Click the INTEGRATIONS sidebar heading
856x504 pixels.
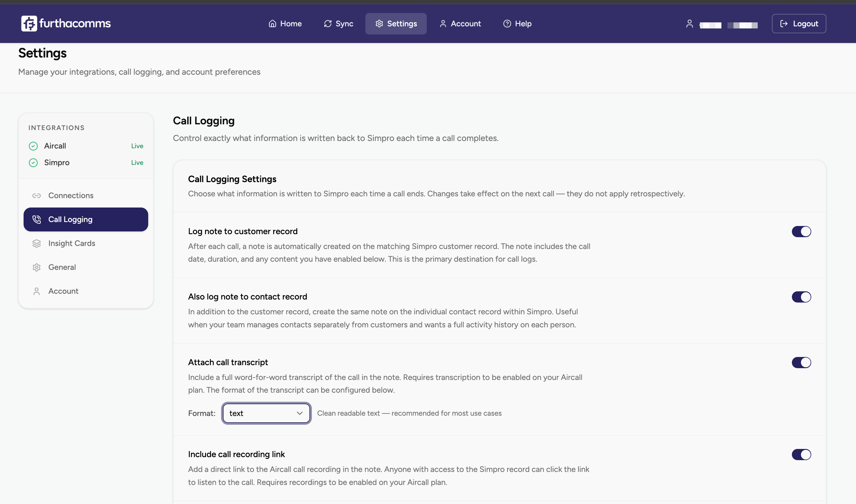56,128
